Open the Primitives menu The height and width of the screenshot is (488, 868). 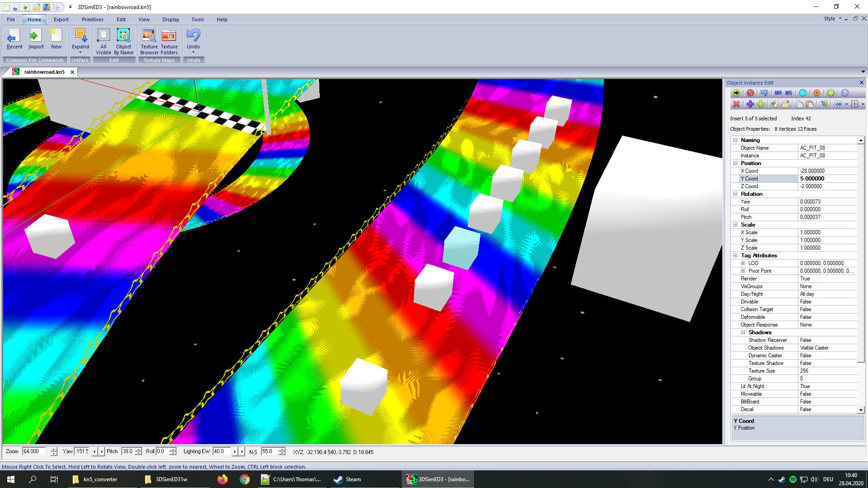pos(92,19)
